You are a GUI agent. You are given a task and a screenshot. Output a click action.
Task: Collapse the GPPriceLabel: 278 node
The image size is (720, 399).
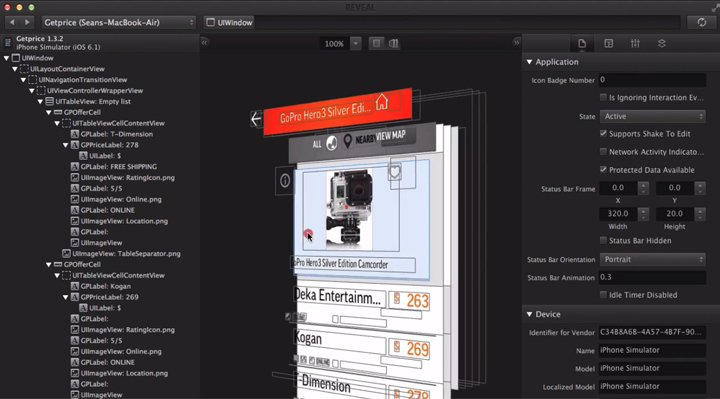[65, 145]
